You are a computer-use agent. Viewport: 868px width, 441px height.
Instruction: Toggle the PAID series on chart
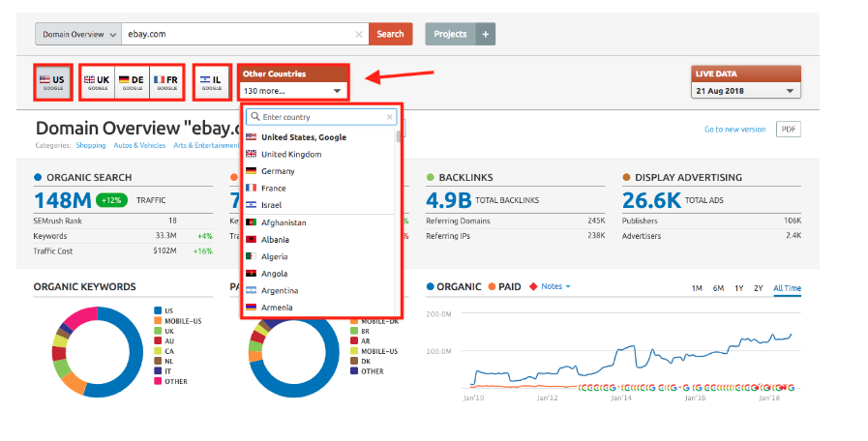[x=504, y=286]
